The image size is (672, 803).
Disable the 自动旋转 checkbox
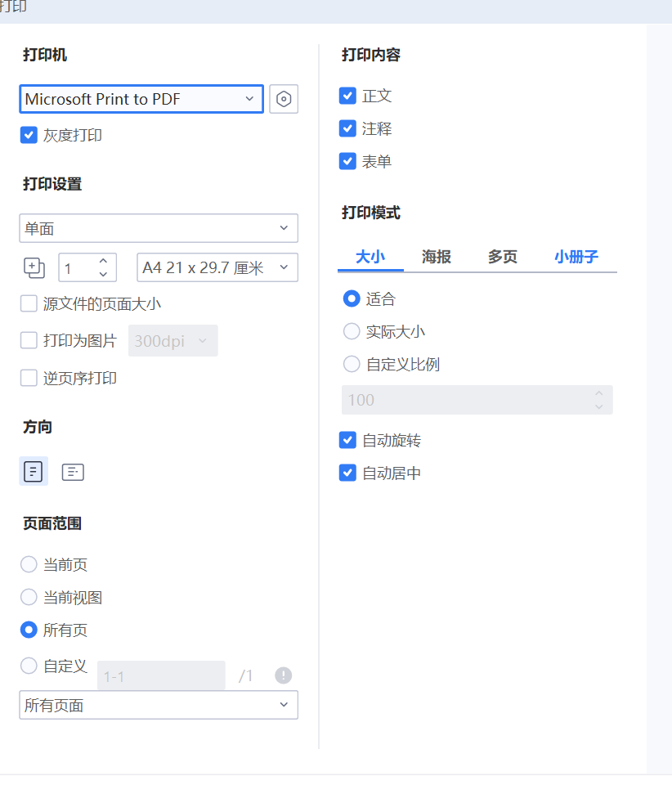tap(347, 440)
